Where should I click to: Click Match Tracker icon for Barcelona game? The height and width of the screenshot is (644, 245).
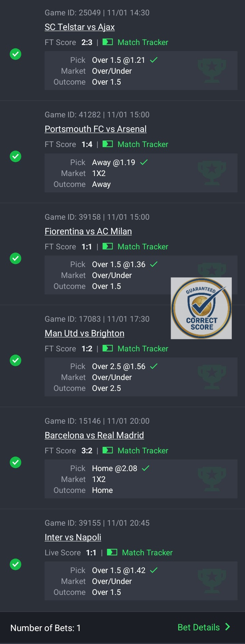coord(108,450)
